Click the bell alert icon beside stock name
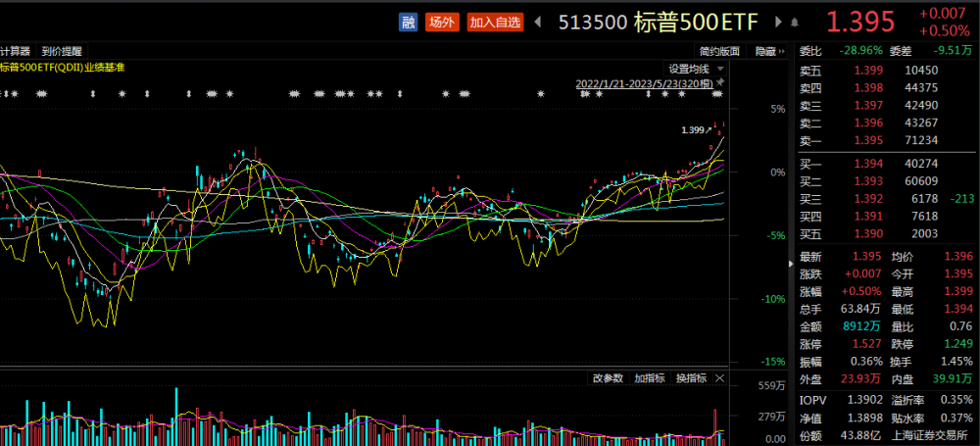This screenshot has height=446, width=980. coord(795,23)
